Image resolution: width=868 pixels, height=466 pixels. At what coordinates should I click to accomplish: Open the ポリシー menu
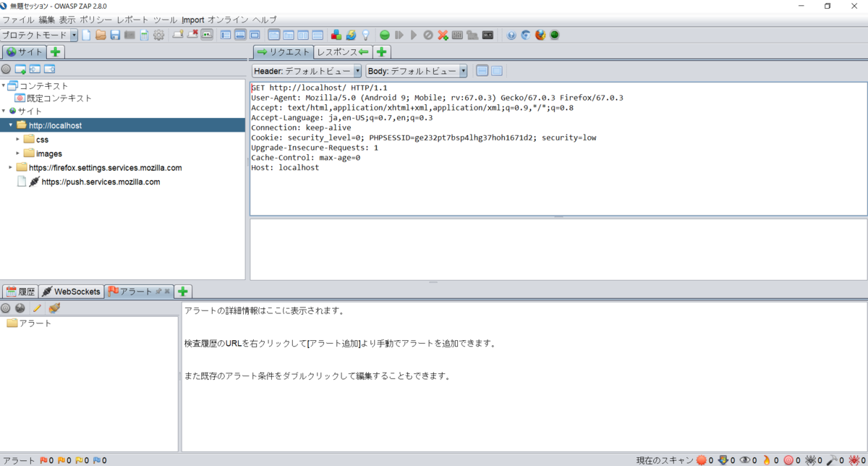click(x=95, y=20)
